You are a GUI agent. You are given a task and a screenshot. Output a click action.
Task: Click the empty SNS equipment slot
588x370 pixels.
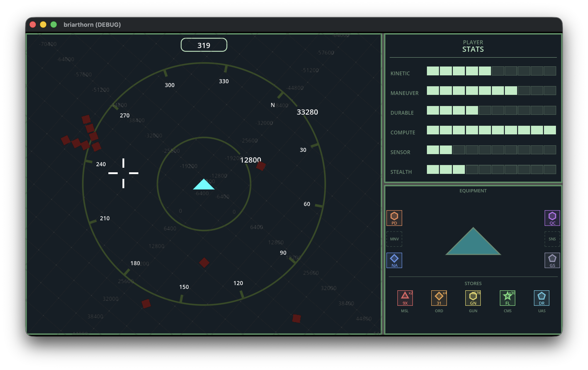[x=552, y=239]
